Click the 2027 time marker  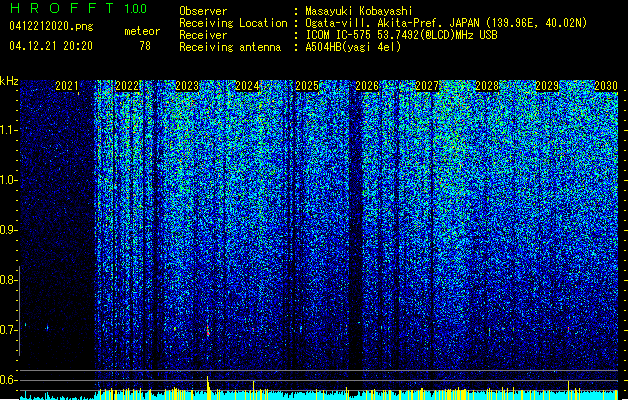tap(427, 86)
